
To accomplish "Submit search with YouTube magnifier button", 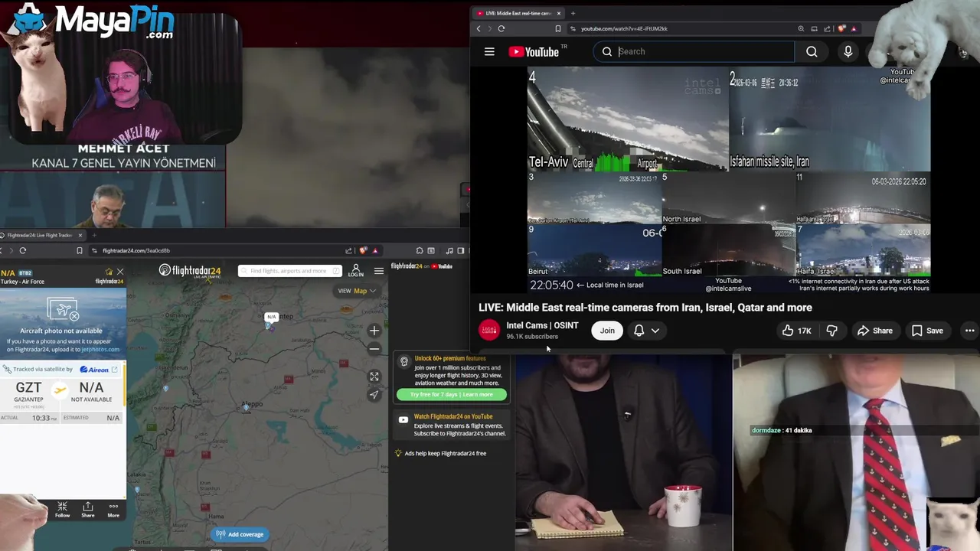I will [812, 51].
